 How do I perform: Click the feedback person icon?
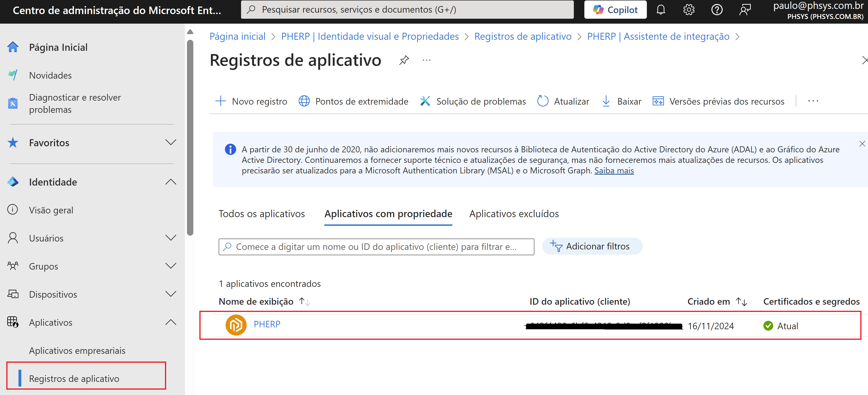coord(745,10)
